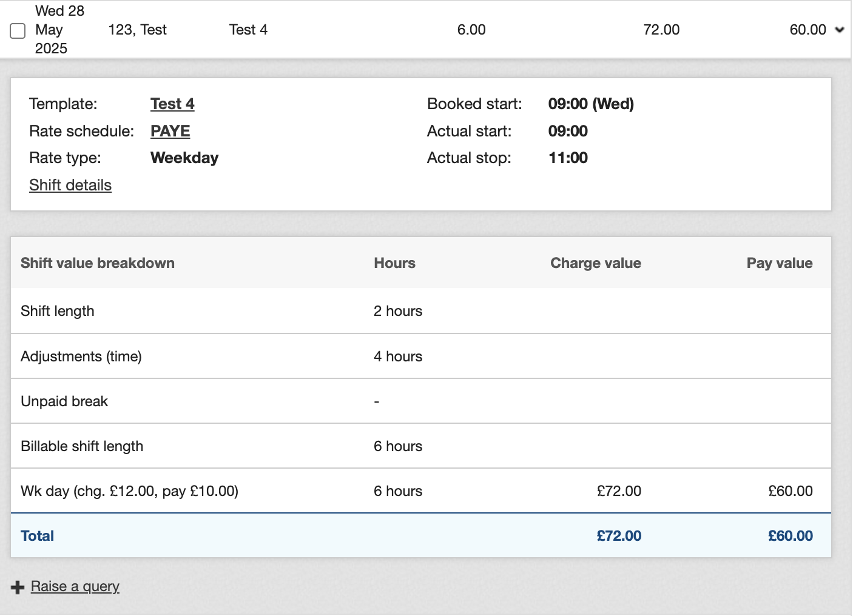This screenshot has height=616, width=853.
Task: Click the Pay value column header
Action: [779, 263]
